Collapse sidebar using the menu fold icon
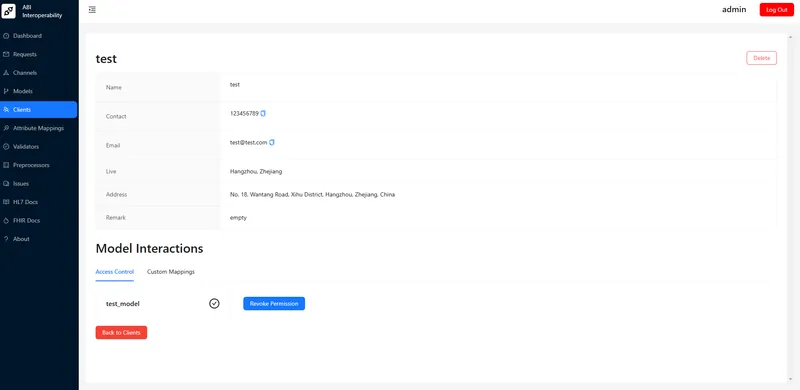This screenshot has height=390, width=800. pyautogui.click(x=92, y=10)
